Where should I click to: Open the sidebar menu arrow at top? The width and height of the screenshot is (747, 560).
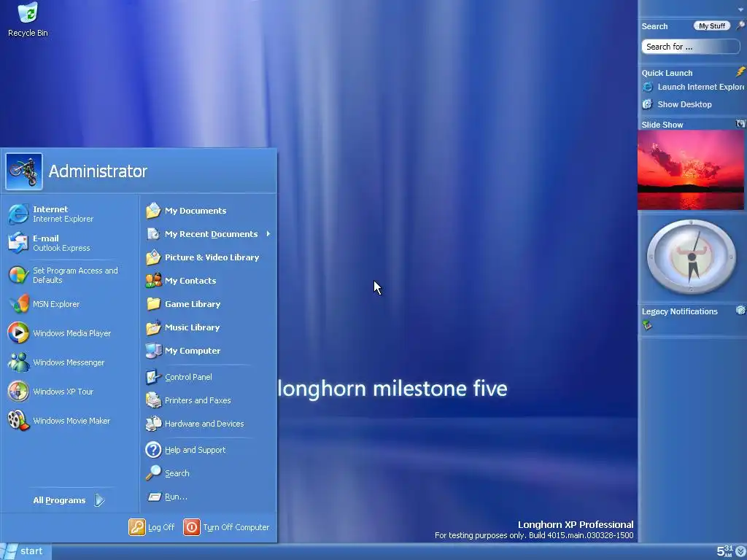coord(741,9)
